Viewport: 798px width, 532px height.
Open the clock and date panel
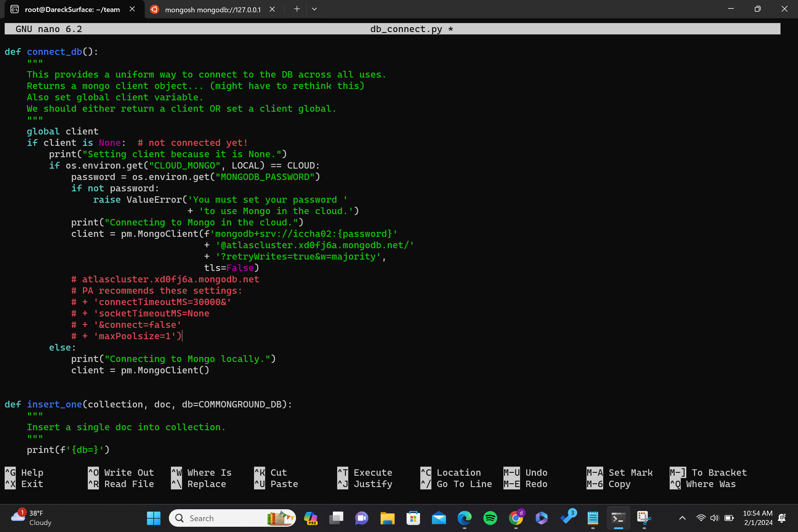[x=758, y=518]
